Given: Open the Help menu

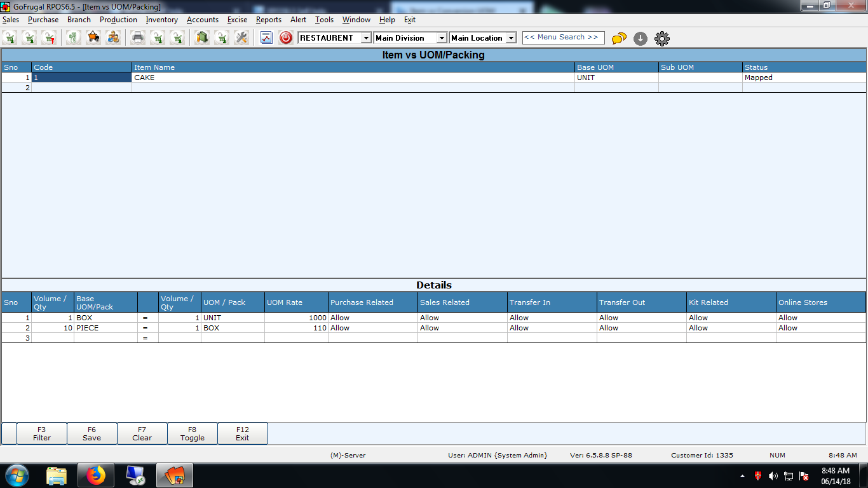Looking at the screenshot, I should (387, 20).
